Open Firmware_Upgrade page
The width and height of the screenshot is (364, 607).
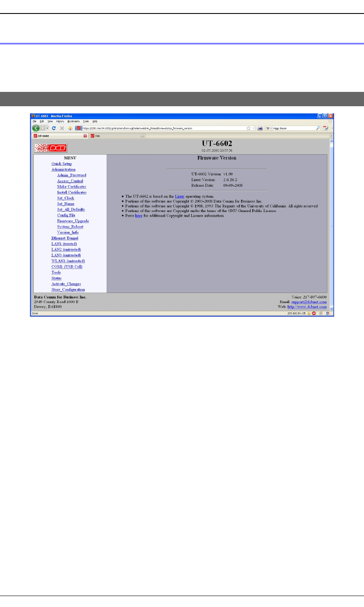click(x=73, y=221)
